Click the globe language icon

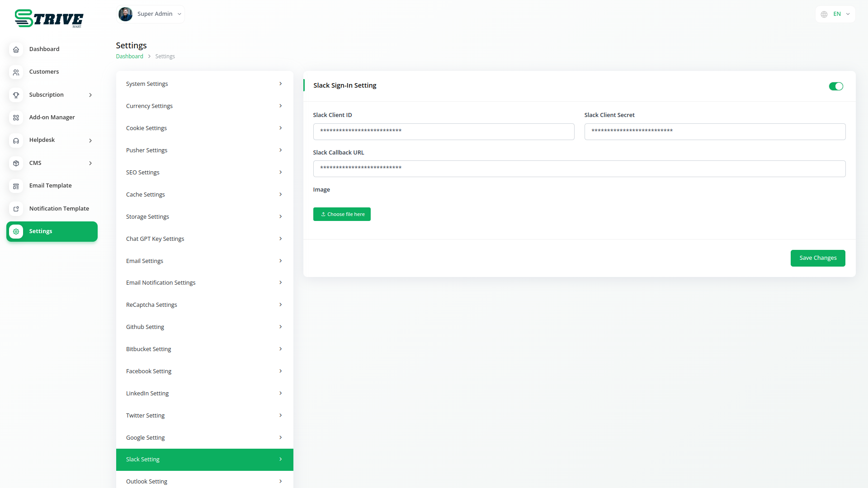coord(824,14)
